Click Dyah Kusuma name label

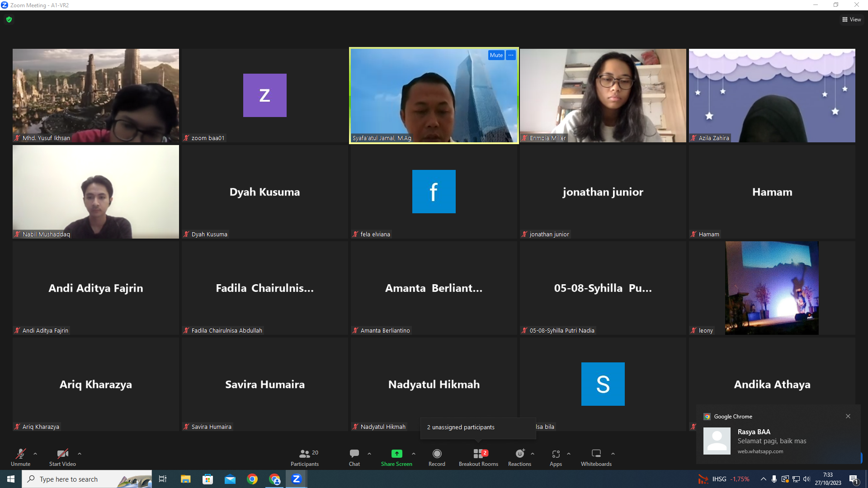tap(209, 234)
